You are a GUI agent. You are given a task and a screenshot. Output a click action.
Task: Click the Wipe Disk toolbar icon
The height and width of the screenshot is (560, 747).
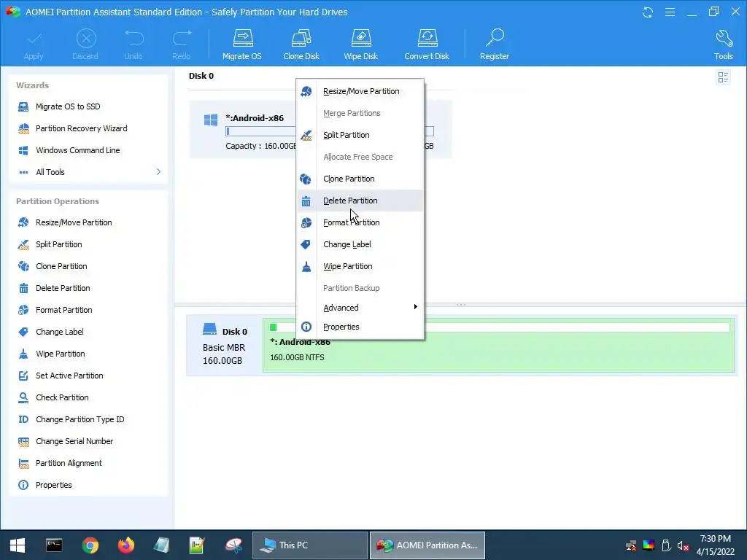360,44
